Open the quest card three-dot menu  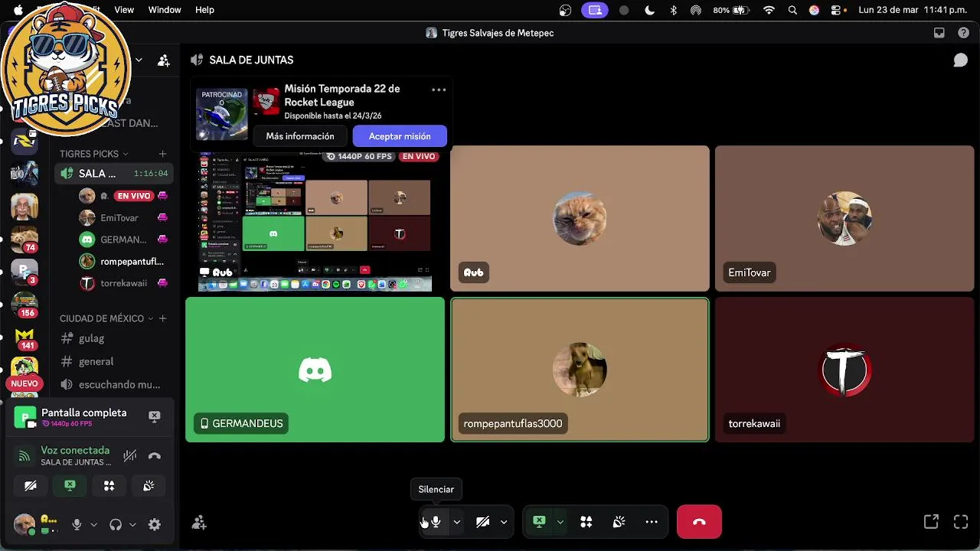click(439, 90)
